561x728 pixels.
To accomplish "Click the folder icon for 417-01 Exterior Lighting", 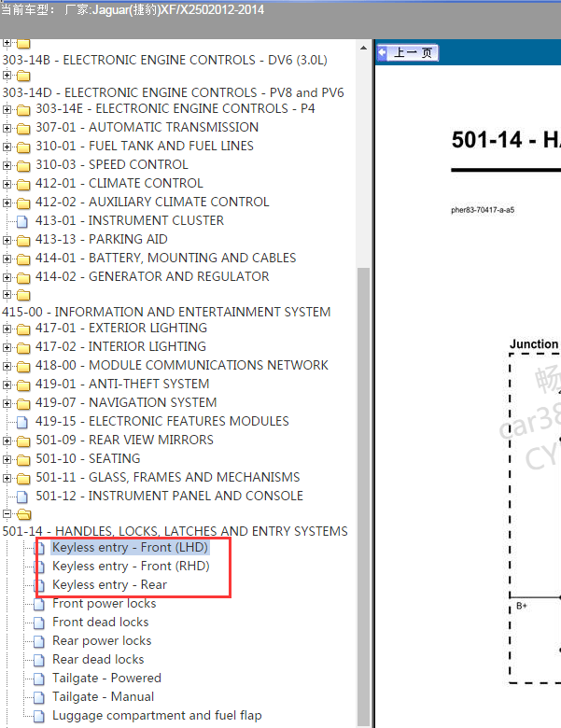I will pyautogui.click(x=23, y=329).
